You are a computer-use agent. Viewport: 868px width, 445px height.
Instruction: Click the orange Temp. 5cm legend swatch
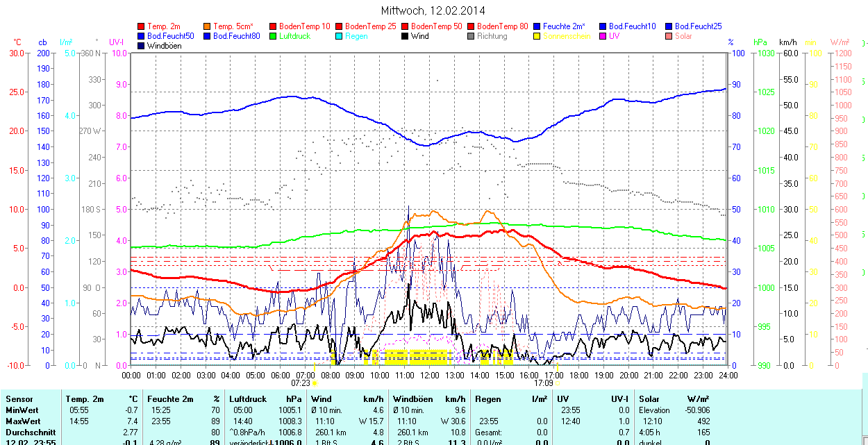[x=208, y=26]
